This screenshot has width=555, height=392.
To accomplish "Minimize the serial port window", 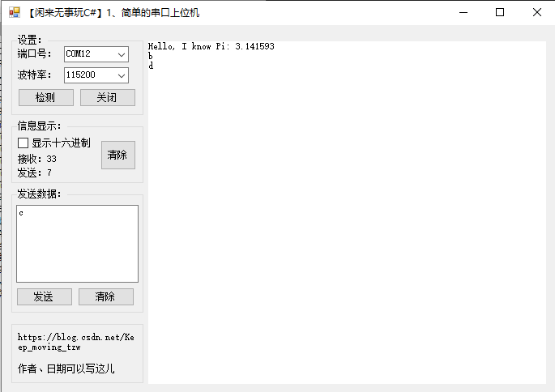I will click(463, 12).
